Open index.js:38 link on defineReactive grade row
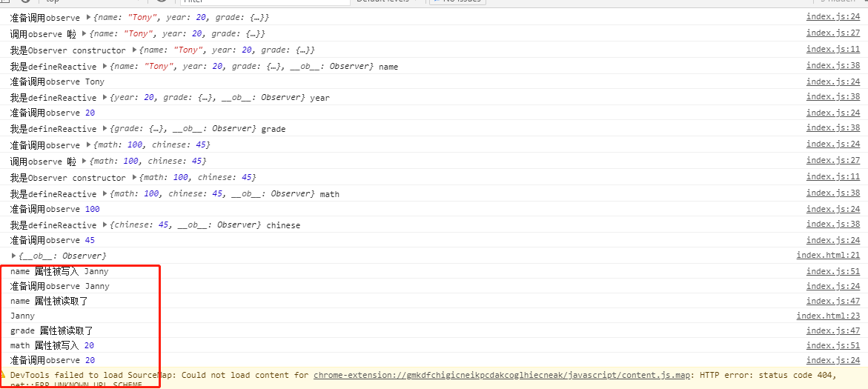The image size is (868, 389). [833, 127]
